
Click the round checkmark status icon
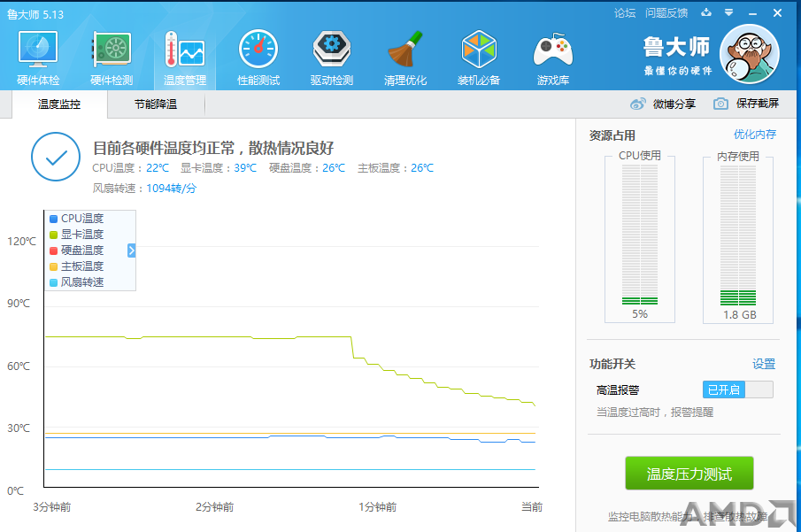[56, 157]
